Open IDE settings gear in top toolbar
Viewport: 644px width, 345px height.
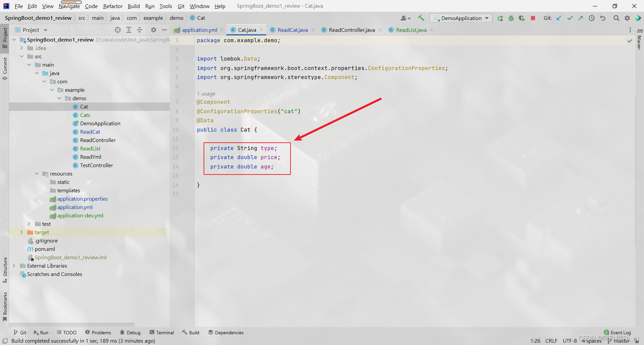[627, 18]
